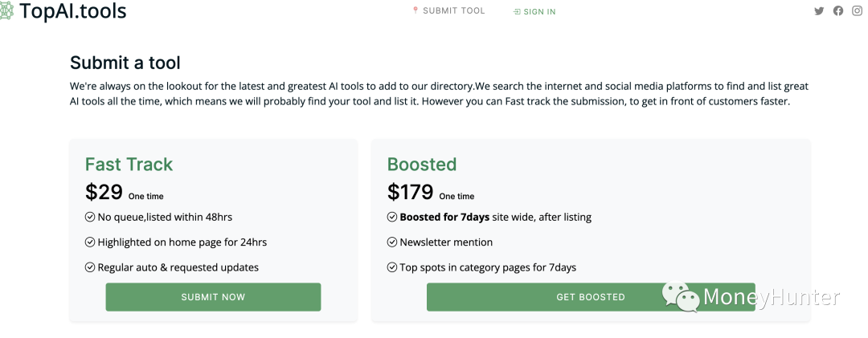Image resolution: width=868 pixels, height=338 pixels.
Task: Open the Instagram icon in header
Action: coord(857,11)
